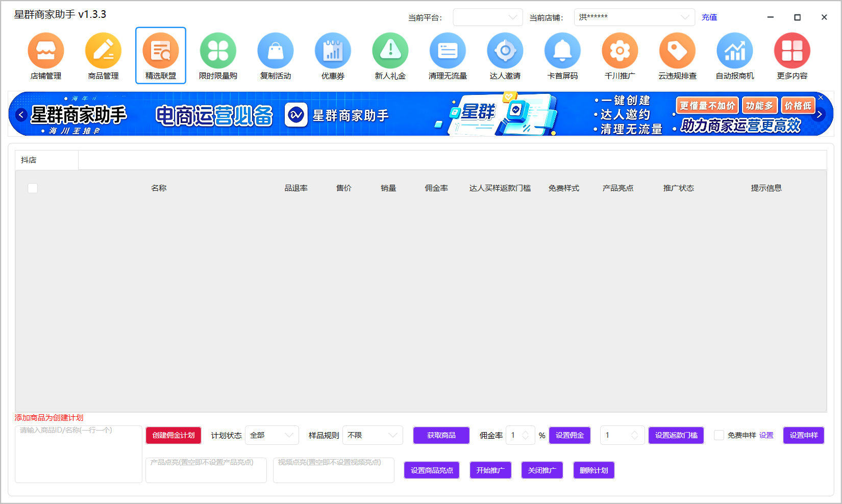
Task: Open 复制活动 shopping bag icon
Action: coord(276,51)
